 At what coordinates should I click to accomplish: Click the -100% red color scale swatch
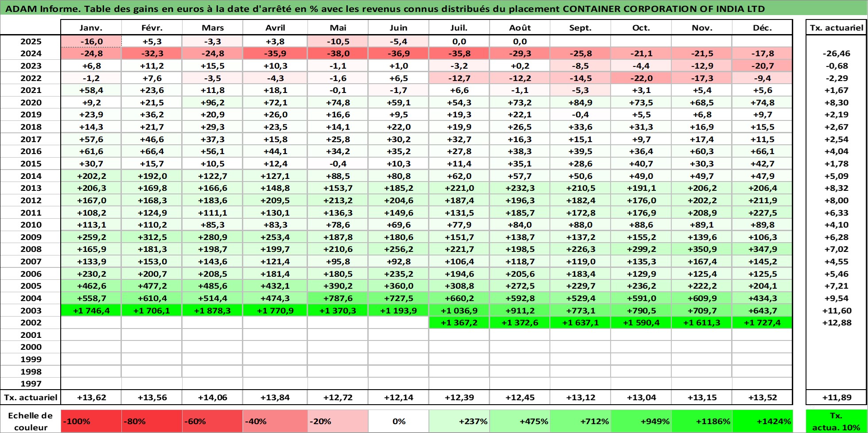pyautogui.click(x=91, y=421)
